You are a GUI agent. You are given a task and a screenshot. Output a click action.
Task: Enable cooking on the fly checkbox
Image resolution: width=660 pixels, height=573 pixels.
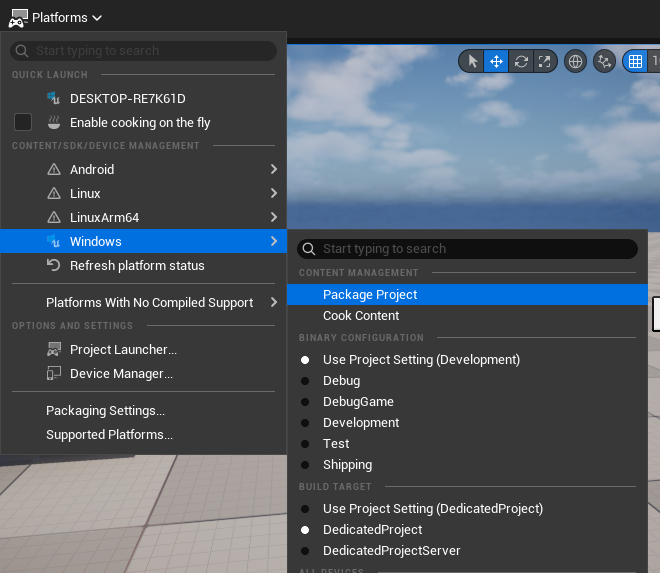point(23,122)
